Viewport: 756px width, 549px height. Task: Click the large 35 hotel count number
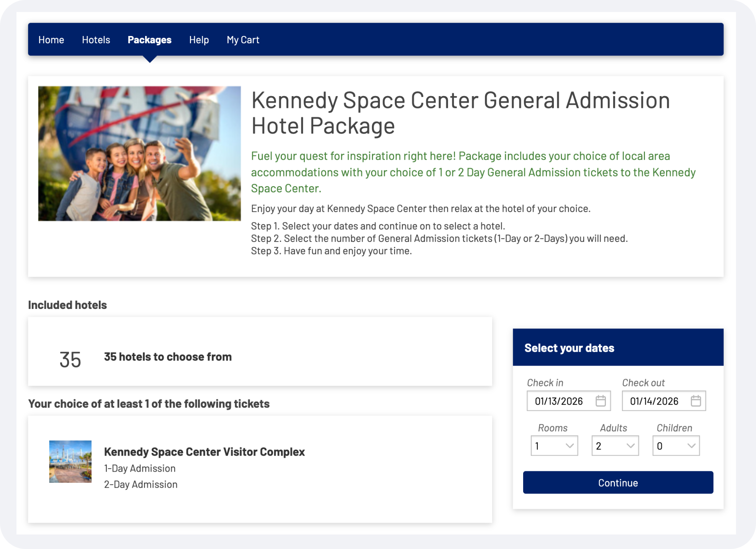click(70, 360)
